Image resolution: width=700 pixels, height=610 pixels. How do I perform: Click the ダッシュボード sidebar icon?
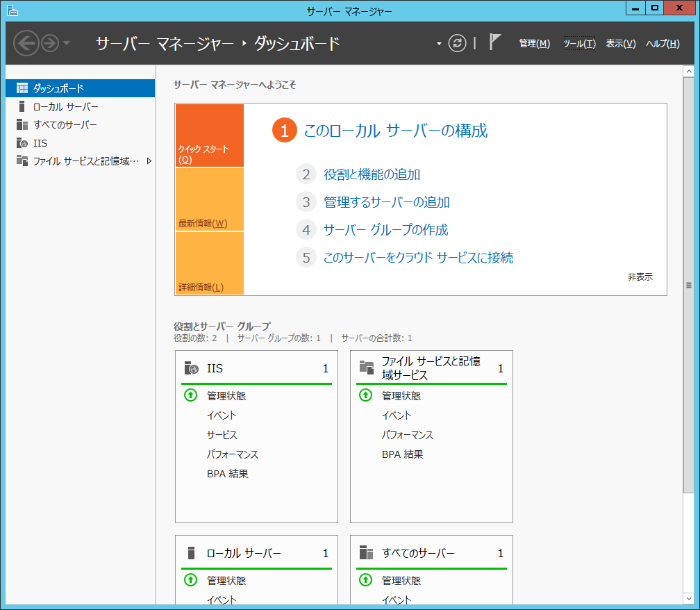(x=22, y=88)
